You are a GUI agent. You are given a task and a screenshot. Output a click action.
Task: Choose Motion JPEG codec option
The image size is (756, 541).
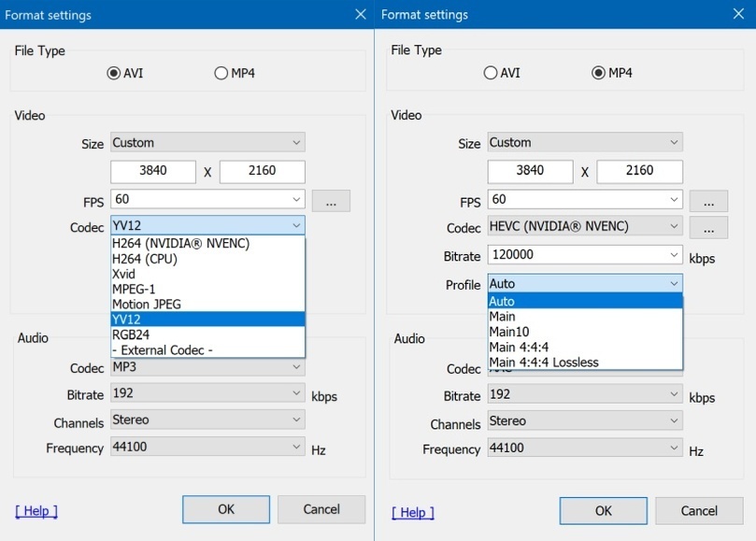click(x=147, y=304)
